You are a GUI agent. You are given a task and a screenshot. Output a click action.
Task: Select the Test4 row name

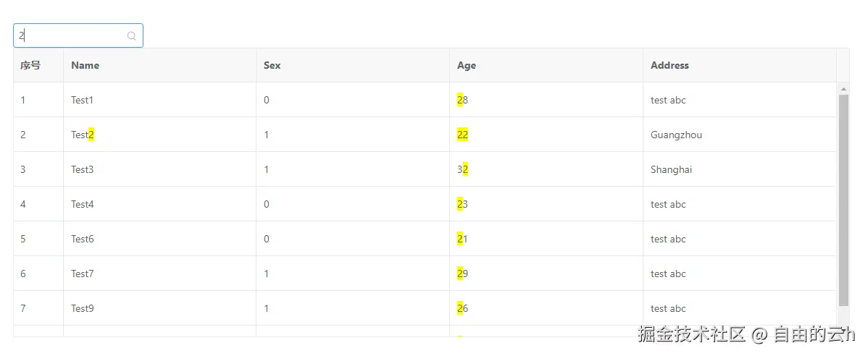coord(159,204)
